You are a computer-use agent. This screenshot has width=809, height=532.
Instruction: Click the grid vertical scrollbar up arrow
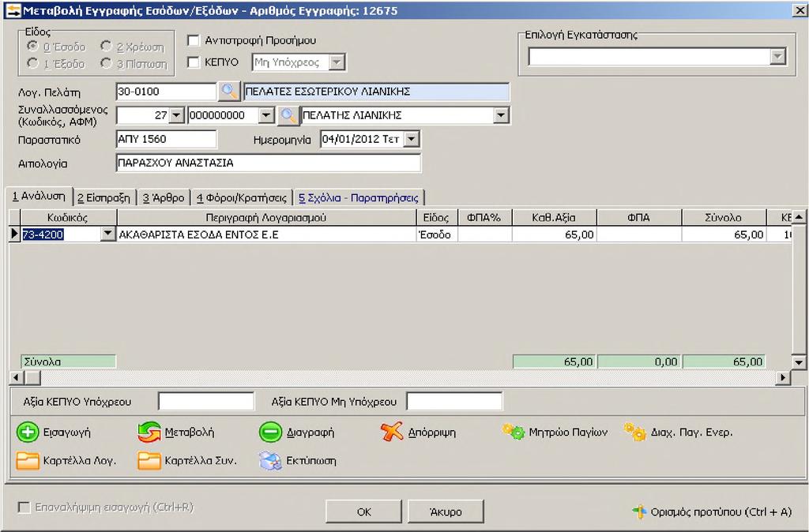click(799, 217)
